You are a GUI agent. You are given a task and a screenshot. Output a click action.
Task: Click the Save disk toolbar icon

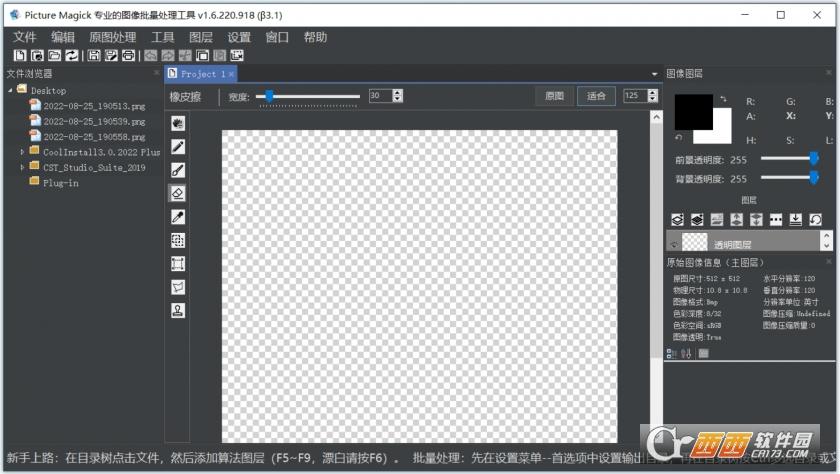pos(94,55)
